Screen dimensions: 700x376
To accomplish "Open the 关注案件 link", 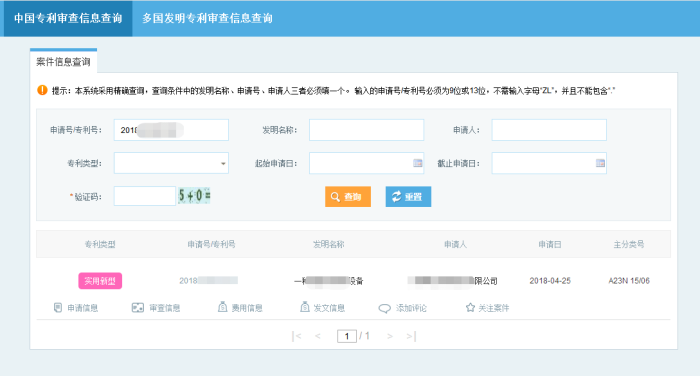I will tap(494, 308).
